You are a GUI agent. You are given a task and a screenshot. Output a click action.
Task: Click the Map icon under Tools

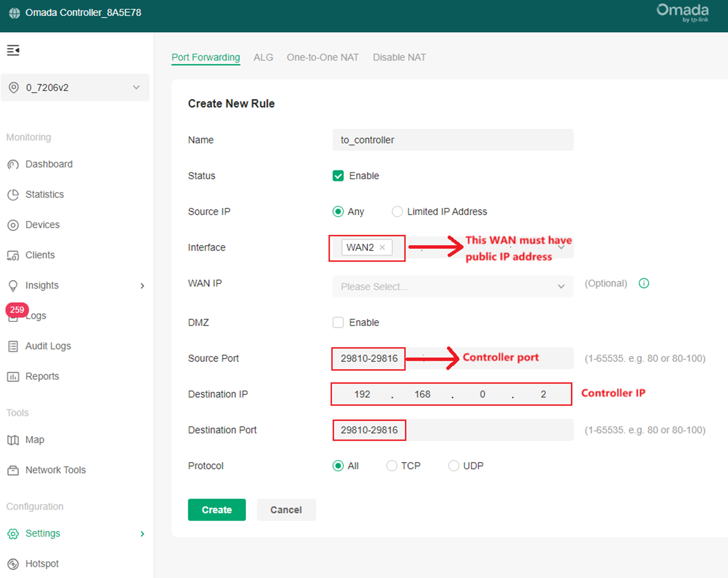pos(13,440)
